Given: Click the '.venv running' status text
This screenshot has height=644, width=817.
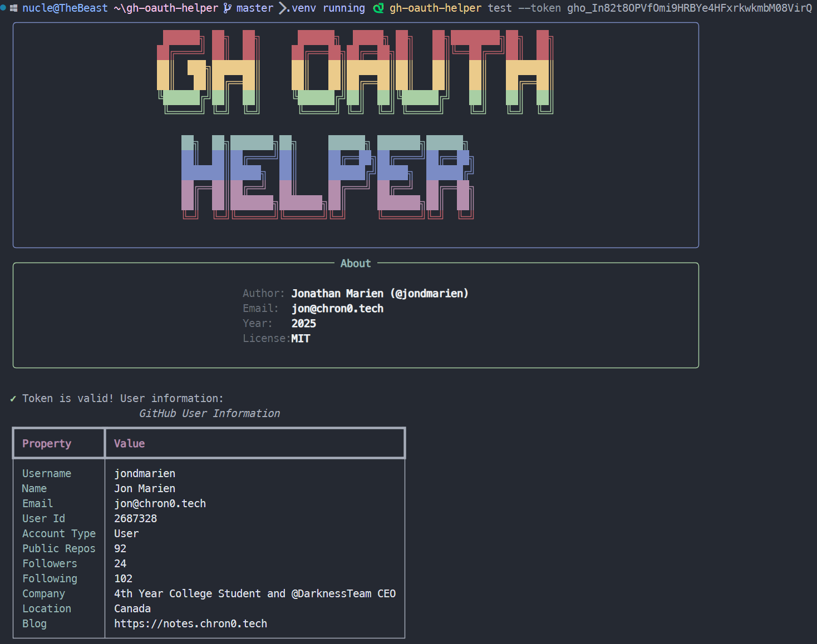Looking at the screenshot, I should (326, 8).
